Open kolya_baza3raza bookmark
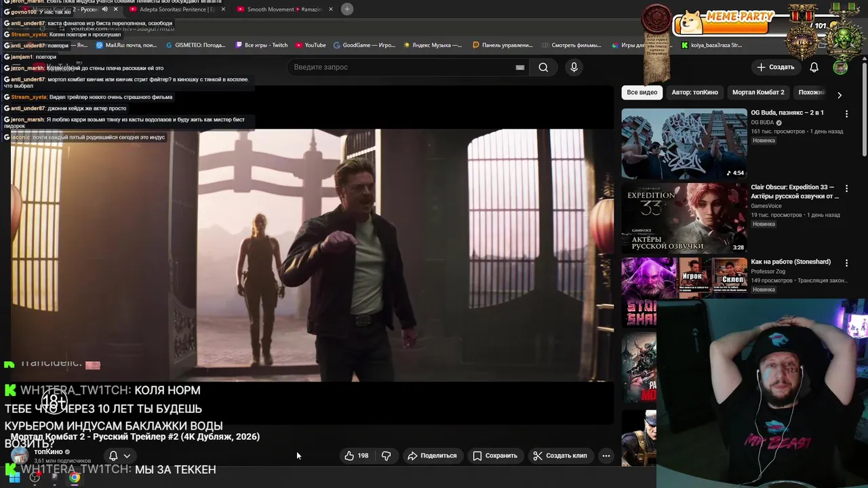868x488 pixels. pos(711,45)
